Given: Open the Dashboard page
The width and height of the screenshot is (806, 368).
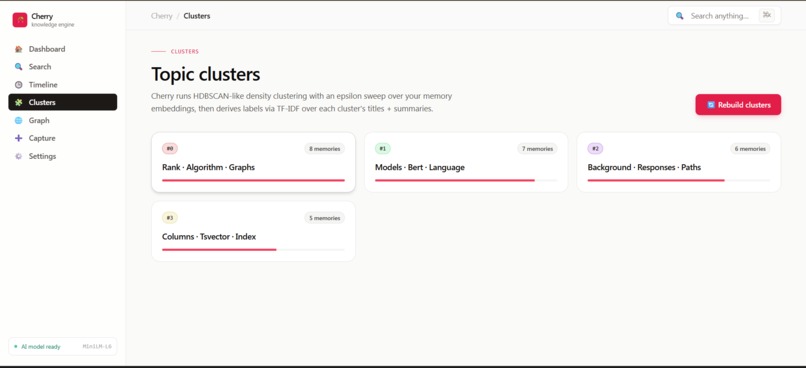Looking at the screenshot, I should click(x=63, y=49).
